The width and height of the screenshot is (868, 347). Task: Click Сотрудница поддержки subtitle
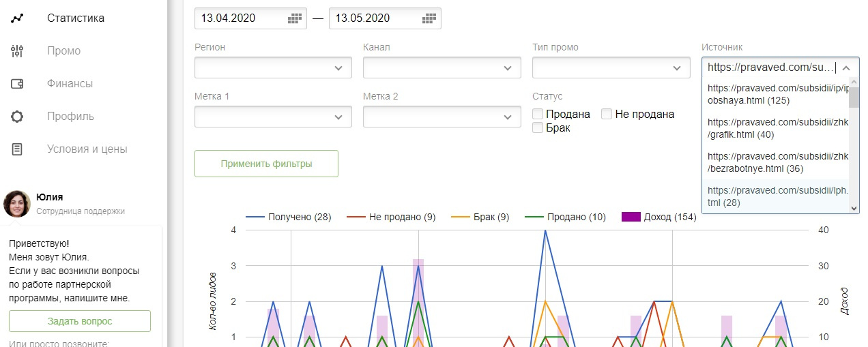[x=81, y=211]
